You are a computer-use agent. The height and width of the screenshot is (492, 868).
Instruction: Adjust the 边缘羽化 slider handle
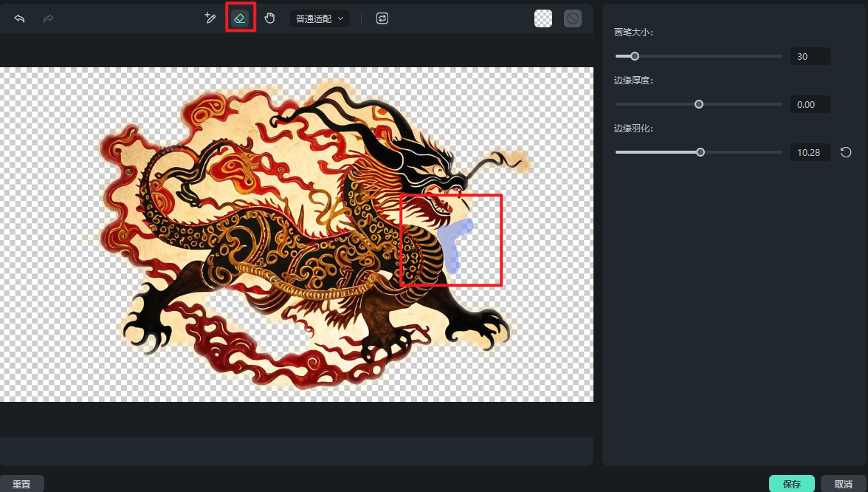[700, 152]
